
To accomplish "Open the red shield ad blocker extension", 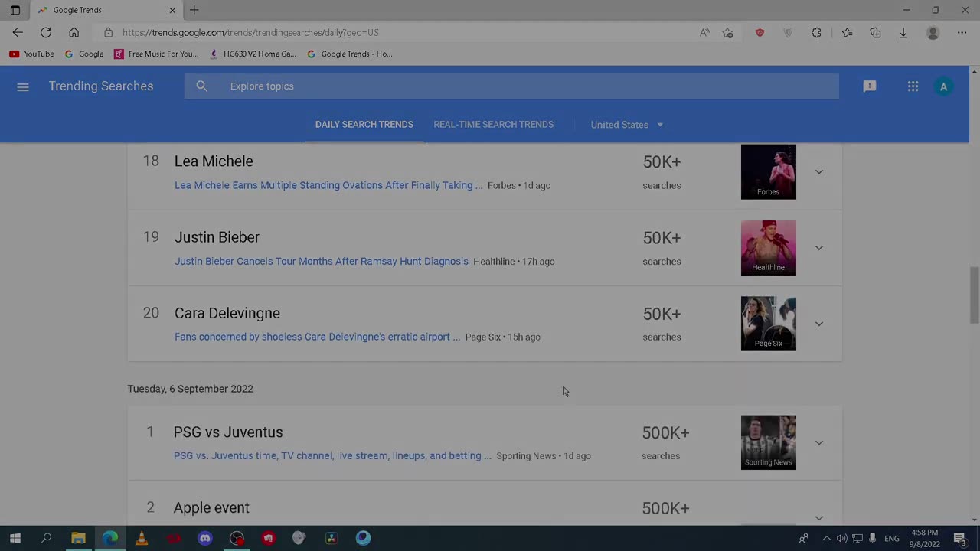I will [x=759, y=32].
